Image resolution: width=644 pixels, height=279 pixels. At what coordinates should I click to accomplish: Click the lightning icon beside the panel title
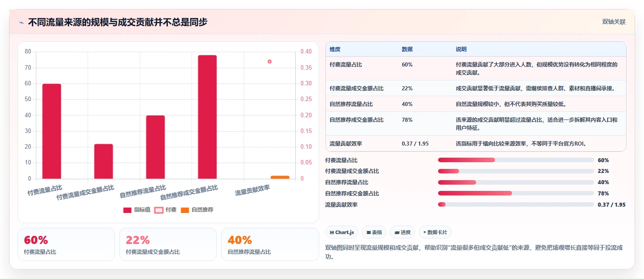(x=21, y=22)
